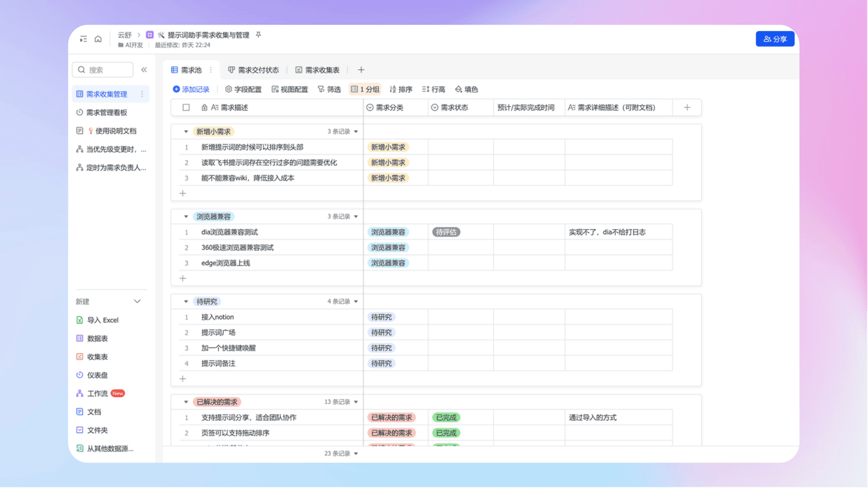This screenshot has width=868, height=488.
Task: Collapse the 新增小需求 group
Action: tap(186, 131)
